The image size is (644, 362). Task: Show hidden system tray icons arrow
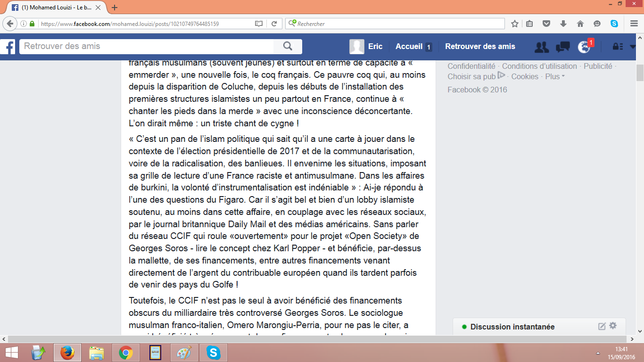pos(598,353)
